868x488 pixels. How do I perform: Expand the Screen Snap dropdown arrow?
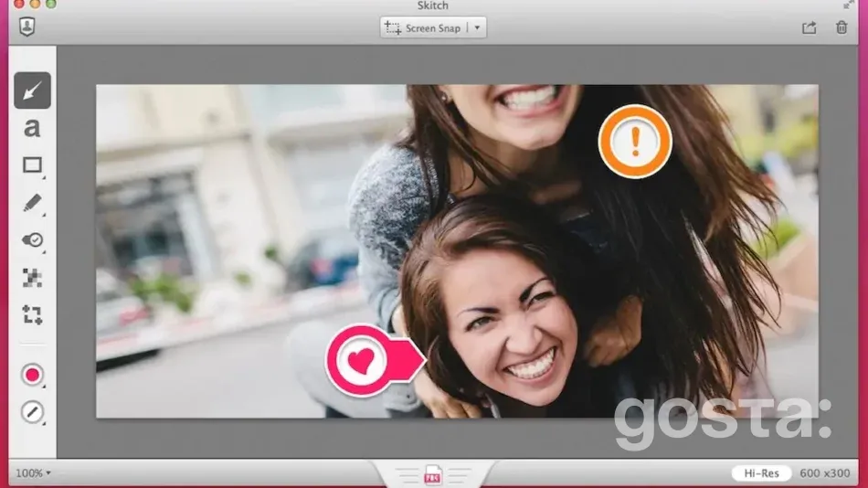[477, 28]
